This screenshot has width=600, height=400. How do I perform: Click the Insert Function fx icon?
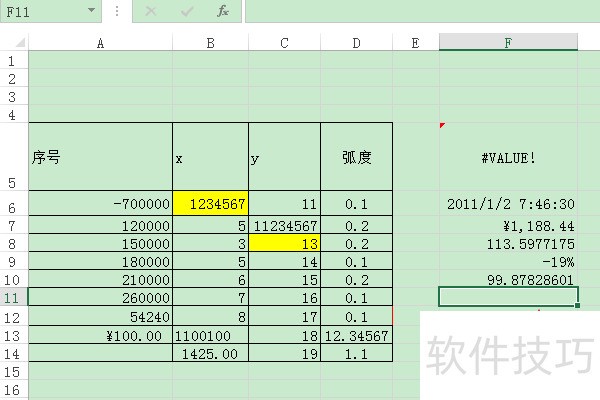223,11
